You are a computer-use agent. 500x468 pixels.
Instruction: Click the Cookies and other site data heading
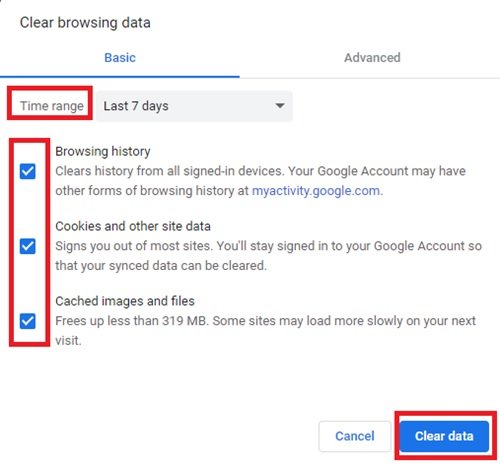(133, 226)
